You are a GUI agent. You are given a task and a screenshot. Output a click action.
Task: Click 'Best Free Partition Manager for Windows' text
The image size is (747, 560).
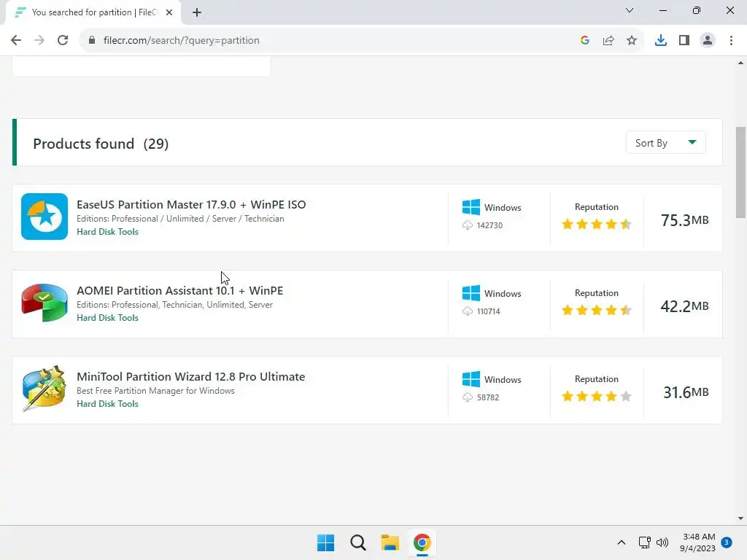[x=155, y=391]
